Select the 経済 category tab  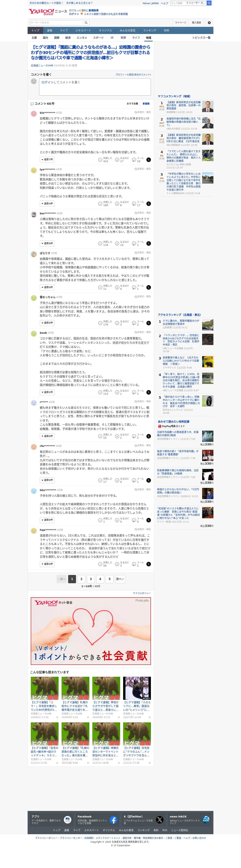tap(68, 38)
